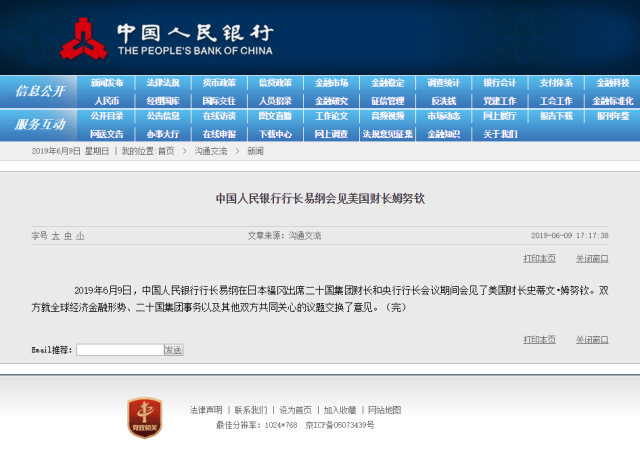
Task: Click the 京ICP备05073439号 text
Action: tap(340, 425)
